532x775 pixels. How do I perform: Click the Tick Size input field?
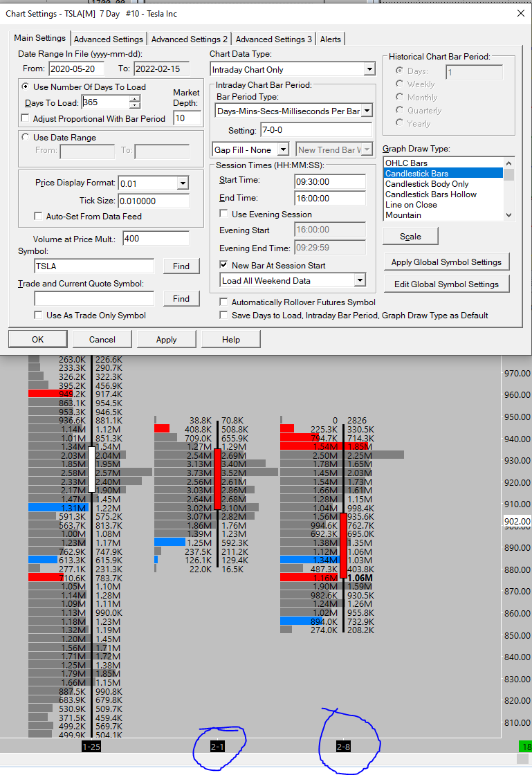pyautogui.click(x=154, y=201)
